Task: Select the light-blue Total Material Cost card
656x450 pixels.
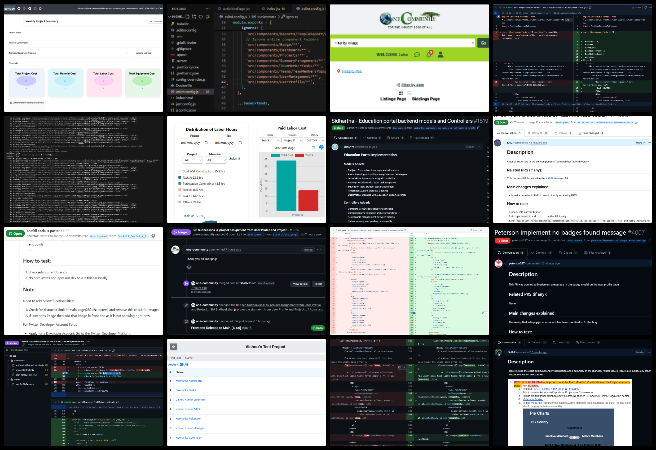Action: [x=65, y=83]
